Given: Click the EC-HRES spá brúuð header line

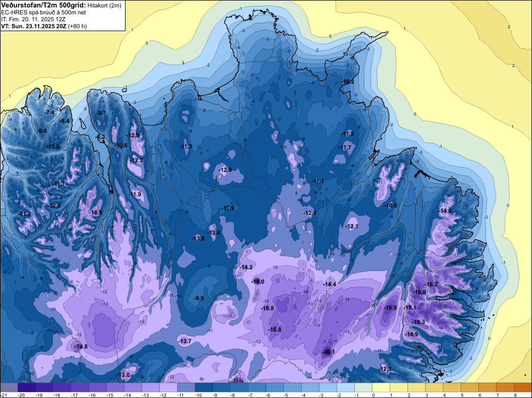Looking at the screenshot, I should (44, 12).
